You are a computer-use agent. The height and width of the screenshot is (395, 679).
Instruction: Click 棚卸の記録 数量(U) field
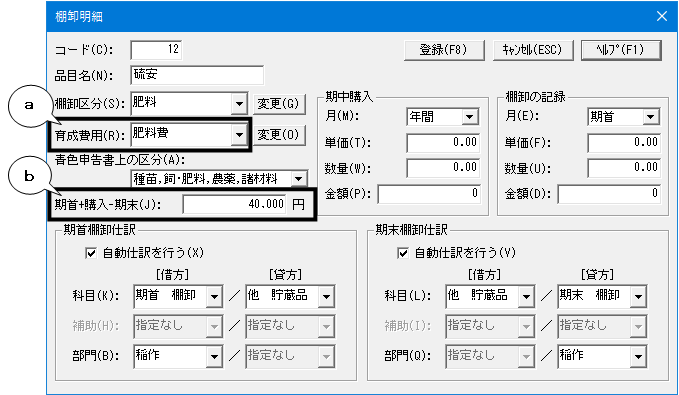[x=624, y=168]
